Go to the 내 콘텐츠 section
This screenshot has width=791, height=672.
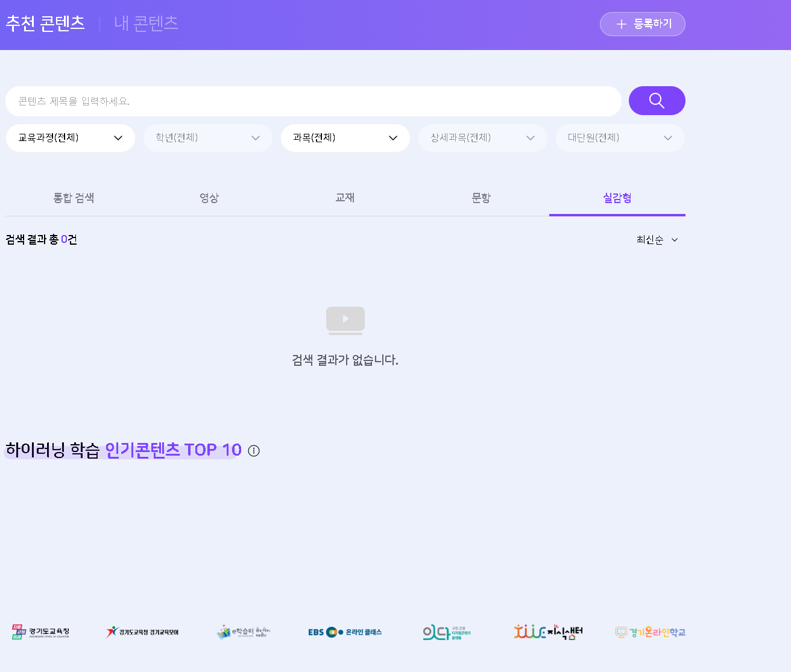(x=147, y=24)
